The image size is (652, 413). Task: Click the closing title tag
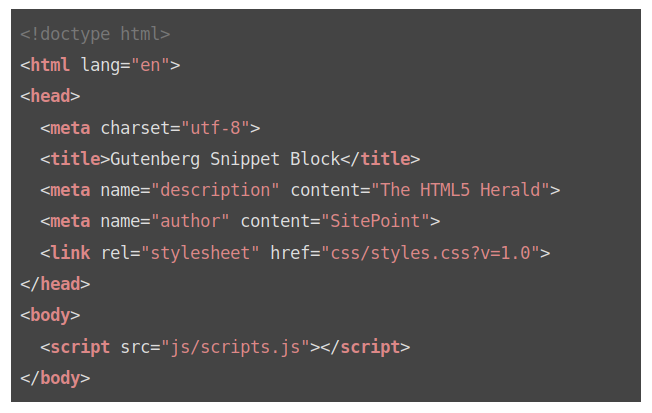[380, 159]
